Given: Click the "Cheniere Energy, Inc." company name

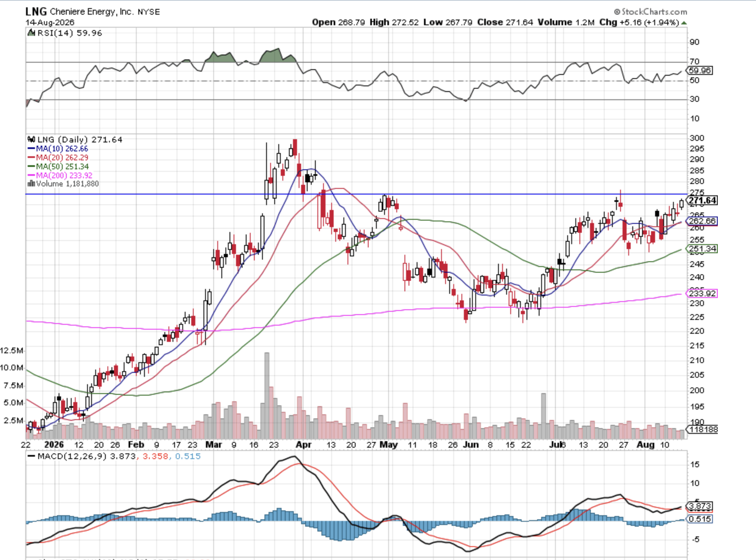Looking at the screenshot, I should (x=92, y=12).
